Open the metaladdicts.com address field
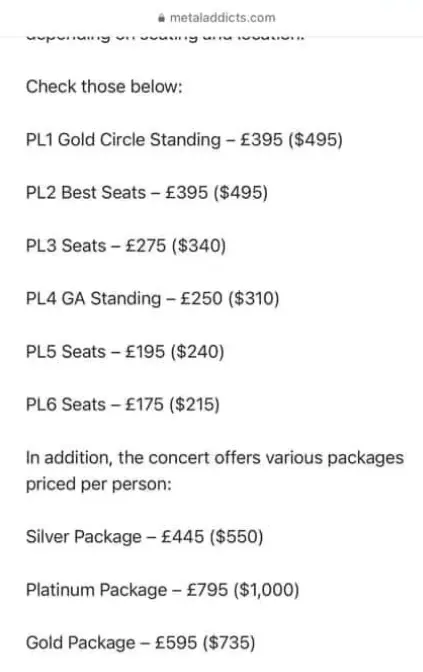Viewport: 423px width, 672px height. click(216, 18)
